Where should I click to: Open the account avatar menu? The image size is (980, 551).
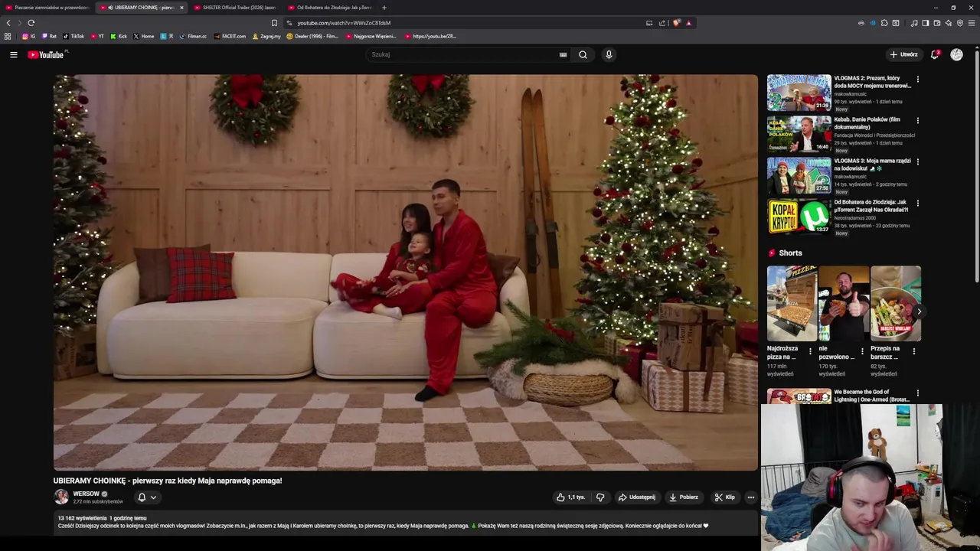(x=956, y=54)
